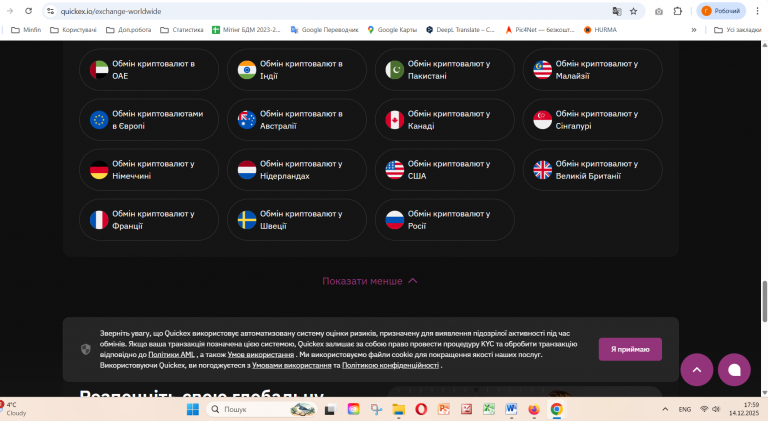Click the USA flag icon
This screenshot has width=768, height=421.
(394, 170)
